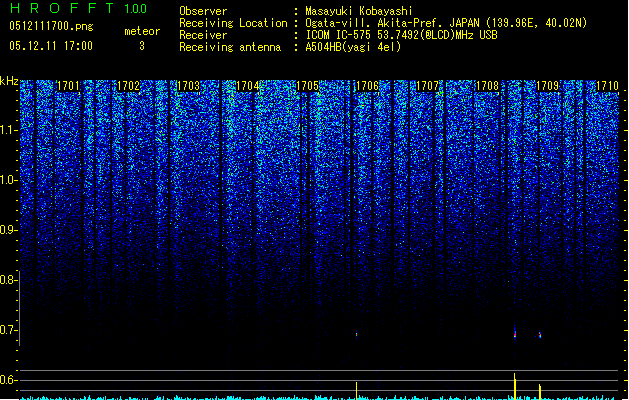This screenshot has height=400, width=629.
Task: Click the strongest meteor echo between 1708 and 1709
Action: [515, 333]
